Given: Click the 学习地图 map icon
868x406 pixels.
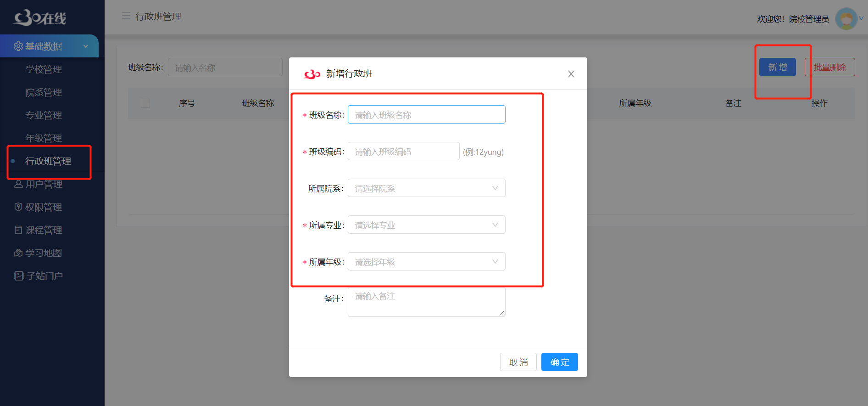Looking at the screenshot, I should tap(18, 253).
